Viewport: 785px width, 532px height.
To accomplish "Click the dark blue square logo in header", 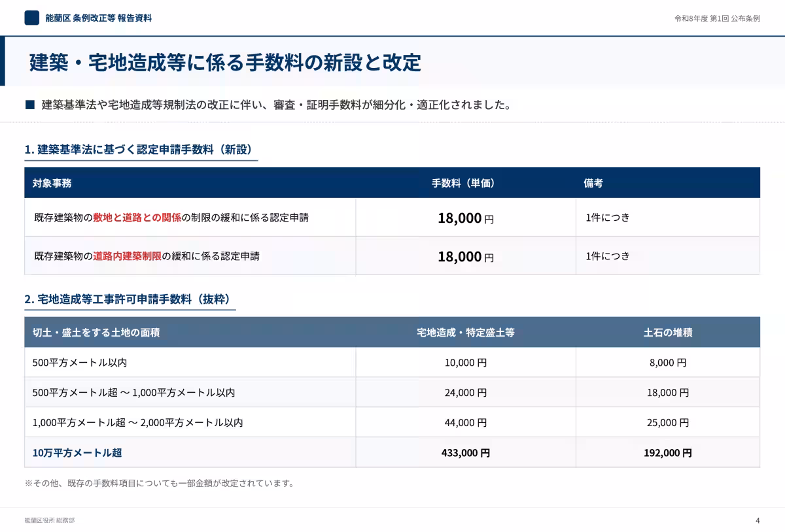I will (x=31, y=18).
